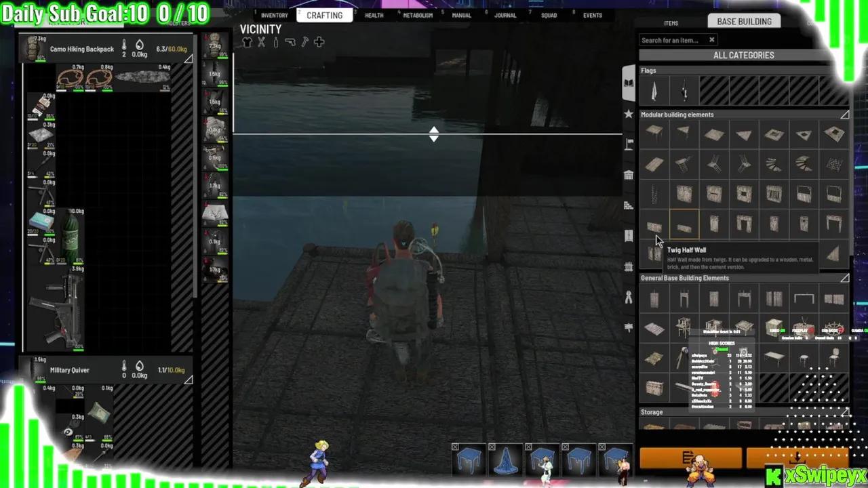Screen dimensions: 868x488
Task: Select the brick wall sidebar icon
Action: click(x=629, y=205)
